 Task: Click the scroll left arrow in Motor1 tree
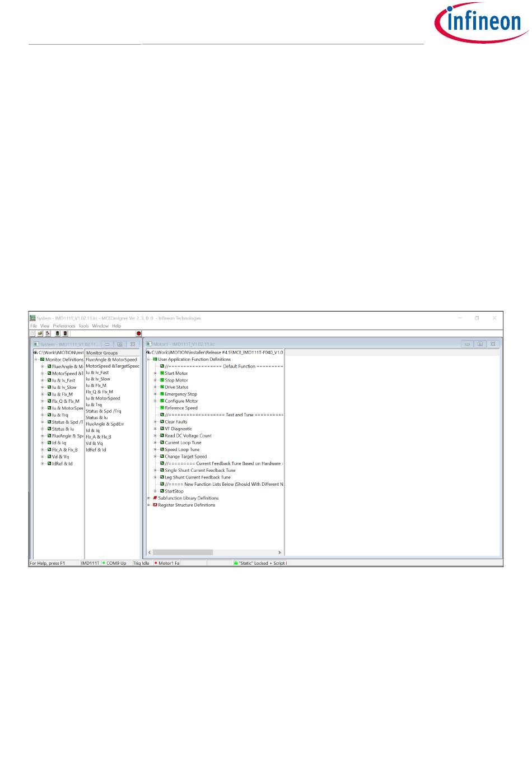(x=150, y=552)
